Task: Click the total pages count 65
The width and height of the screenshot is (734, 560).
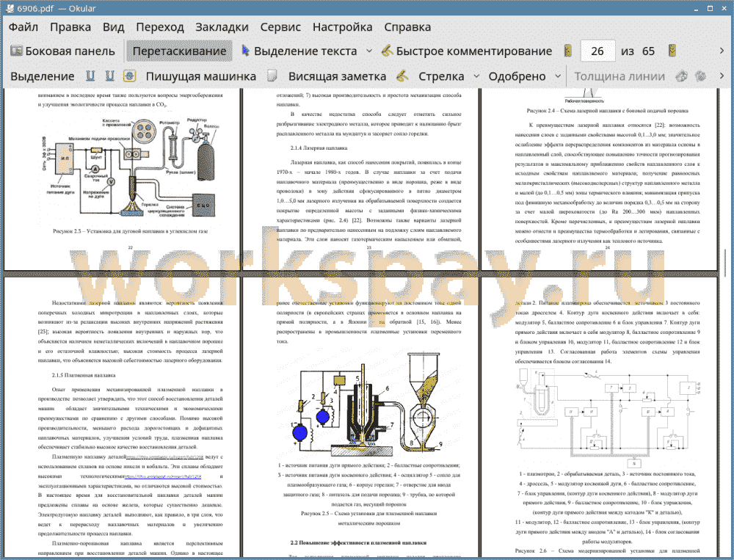Action: [x=648, y=51]
